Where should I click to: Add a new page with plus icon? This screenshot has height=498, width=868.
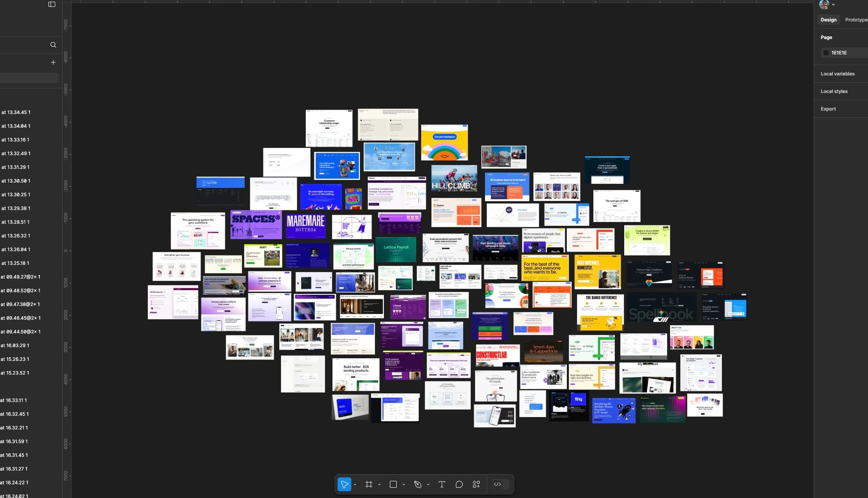(x=53, y=62)
